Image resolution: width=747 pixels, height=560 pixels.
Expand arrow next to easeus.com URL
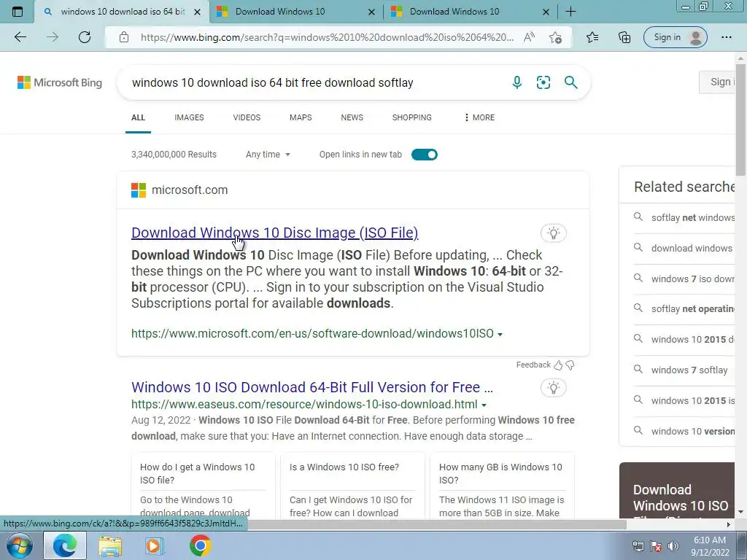484,405
